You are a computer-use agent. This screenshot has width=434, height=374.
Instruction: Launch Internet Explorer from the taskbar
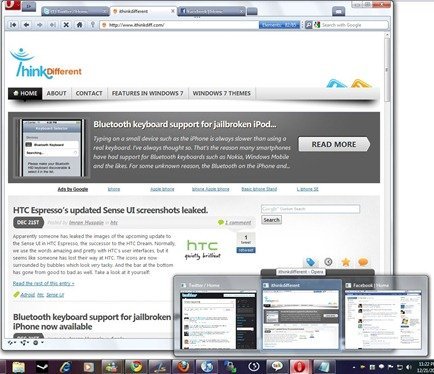(x=66, y=367)
